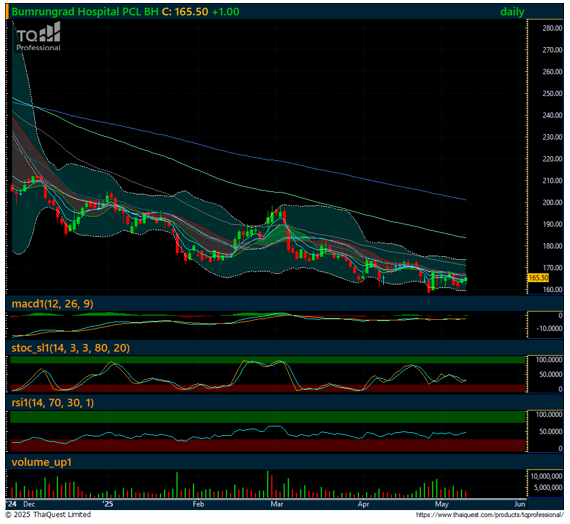Click the 240.00 price axis label
This screenshot has width=570, height=524.
pos(552,115)
